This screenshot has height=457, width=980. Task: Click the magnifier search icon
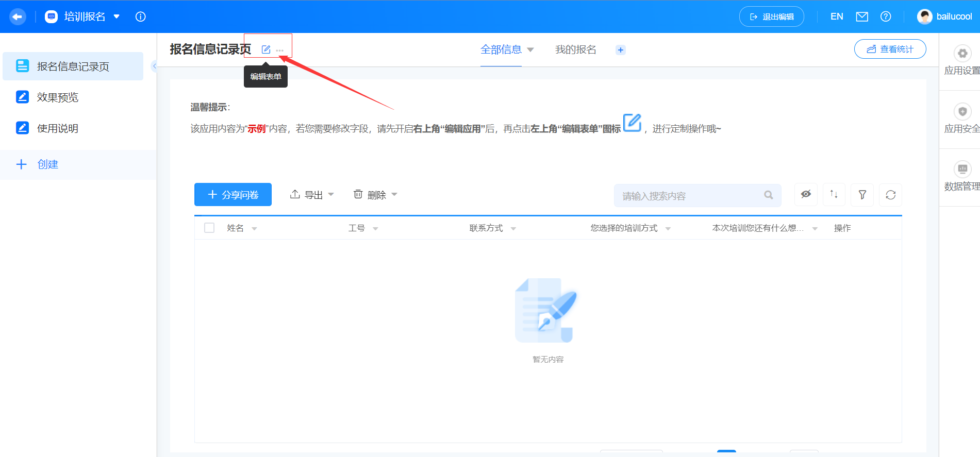769,195
